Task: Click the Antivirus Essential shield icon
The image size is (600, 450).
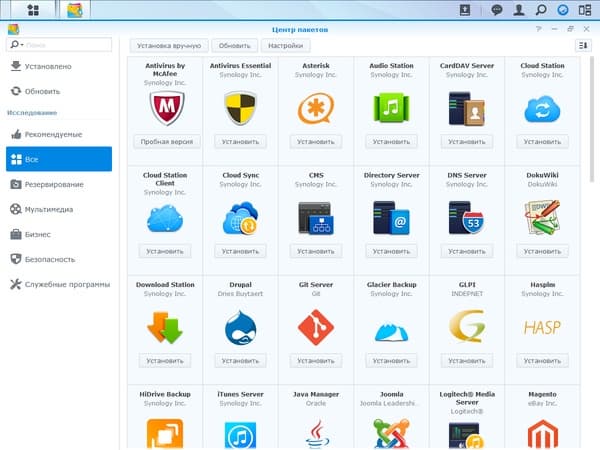Action: pos(240,108)
